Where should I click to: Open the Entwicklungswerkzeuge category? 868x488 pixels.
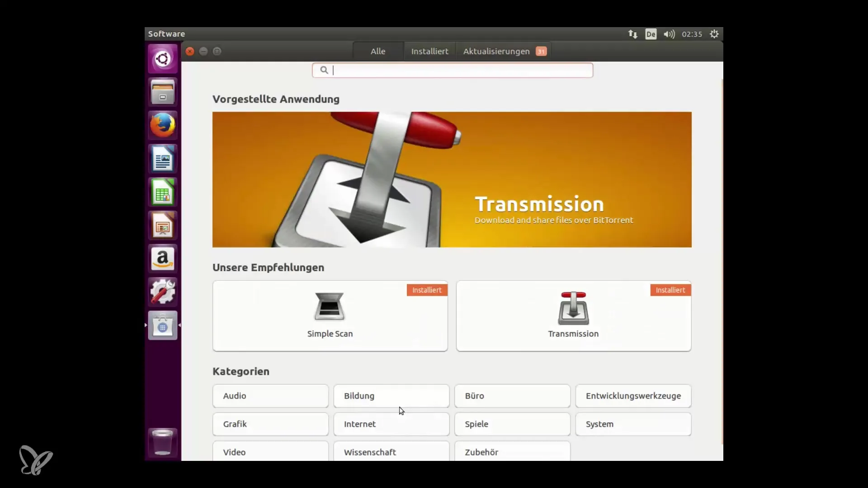(x=633, y=396)
